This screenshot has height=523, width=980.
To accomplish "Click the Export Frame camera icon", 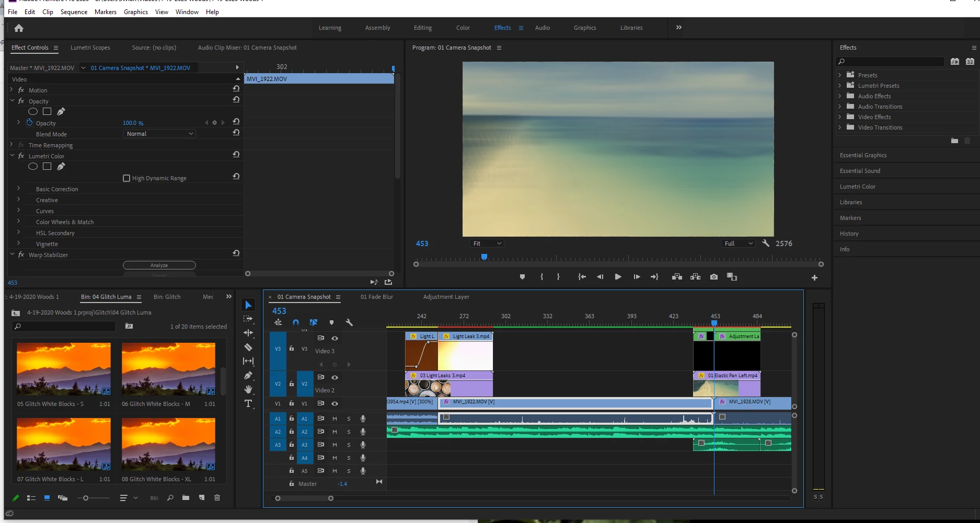I will [x=714, y=277].
